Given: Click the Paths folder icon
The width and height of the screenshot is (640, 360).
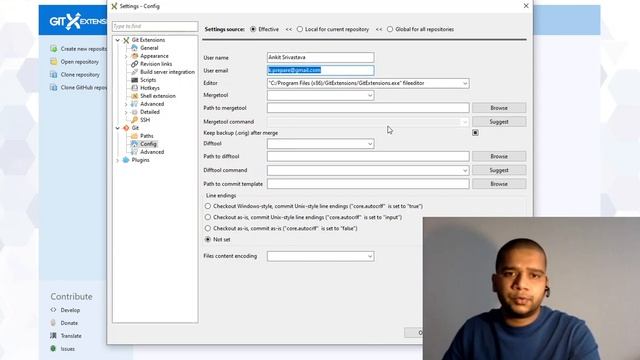Looking at the screenshot, I should pos(134,136).
